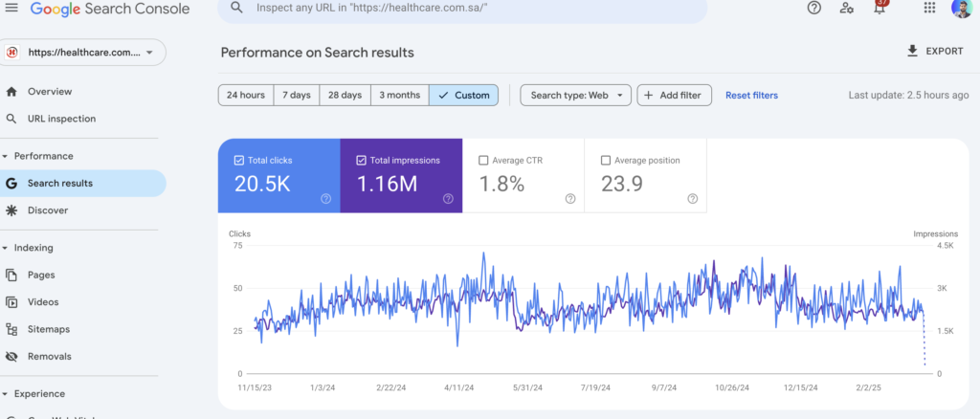Image resolution: width=980 pixels, height=419 pixels.
Task: Collapse the Indexing section
Action: pos(6,248)
